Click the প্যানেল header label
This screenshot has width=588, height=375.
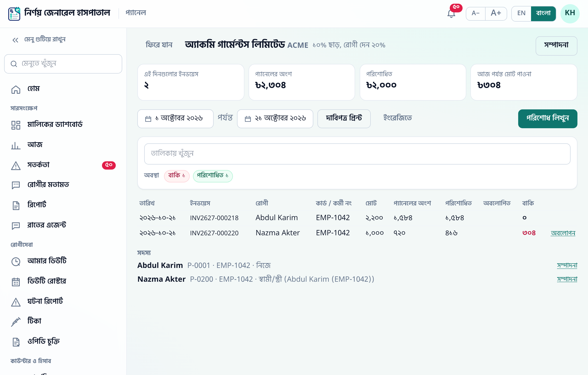[136, 13]
